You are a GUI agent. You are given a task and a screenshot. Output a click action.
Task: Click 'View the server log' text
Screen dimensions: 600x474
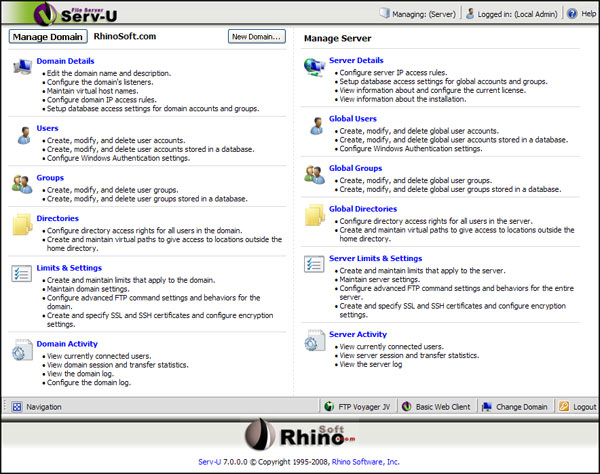click(371, 365)
